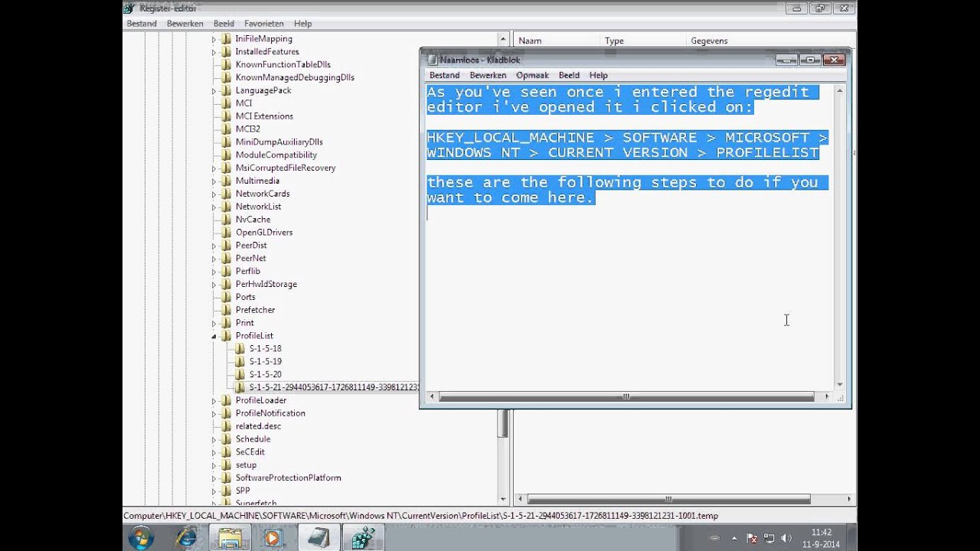Open Beeld menu in Kladblok
Screen dimensions: 980x551
569,75
